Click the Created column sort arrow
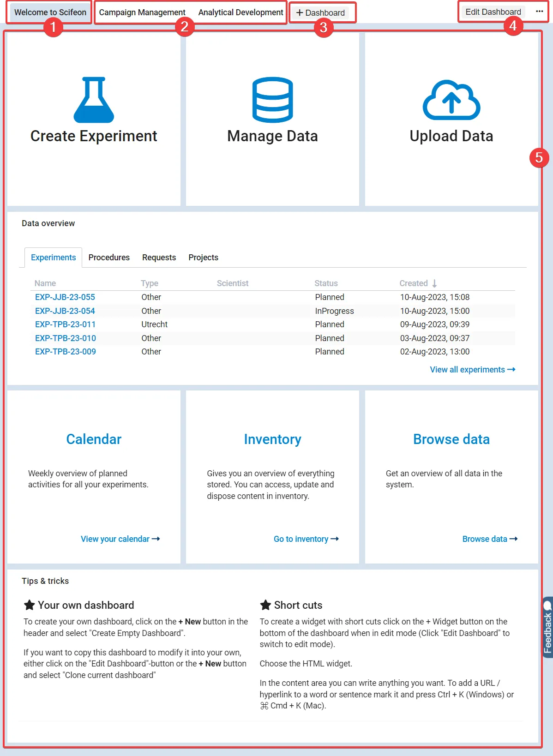The width and height of the screenshot is (553, 756). [434, 283]
